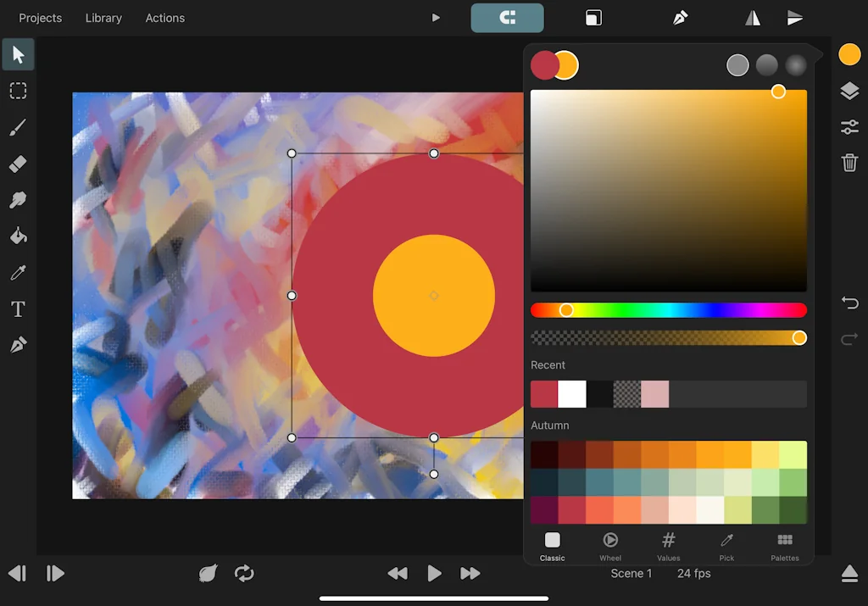The width and height of the screenshot is (868, 606).
Task: Switch to the Wheel color tab
Action: pyautogui.click(x=610, y=546)
